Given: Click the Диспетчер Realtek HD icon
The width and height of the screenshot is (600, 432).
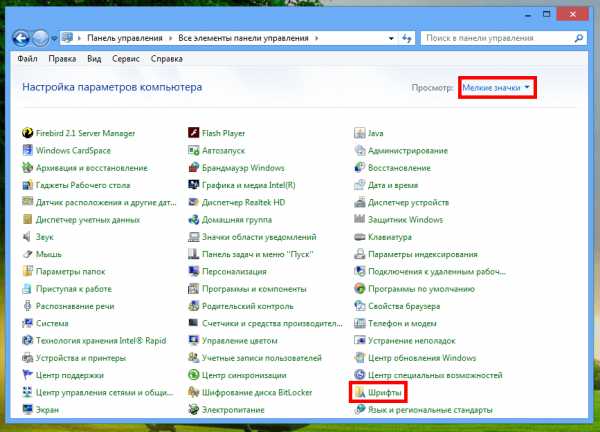Looking at the screenshot, I should click(x=194, y=202).
